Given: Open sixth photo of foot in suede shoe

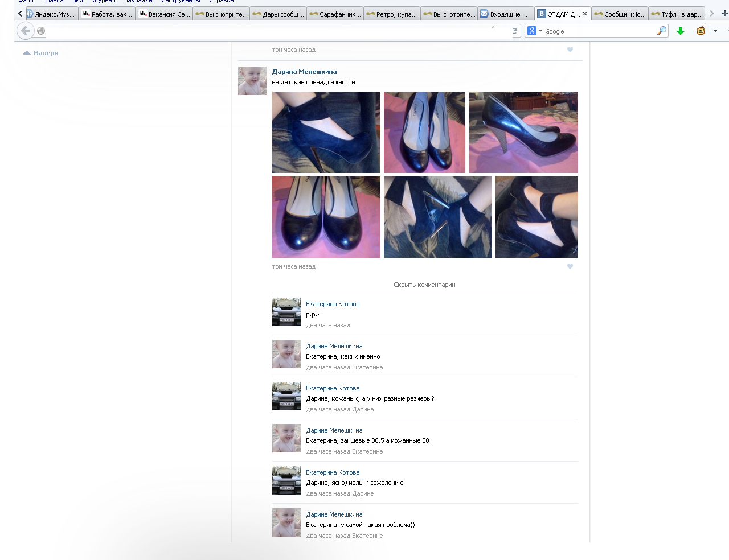Looking at the screenshot, I should (x=536, y=217).
